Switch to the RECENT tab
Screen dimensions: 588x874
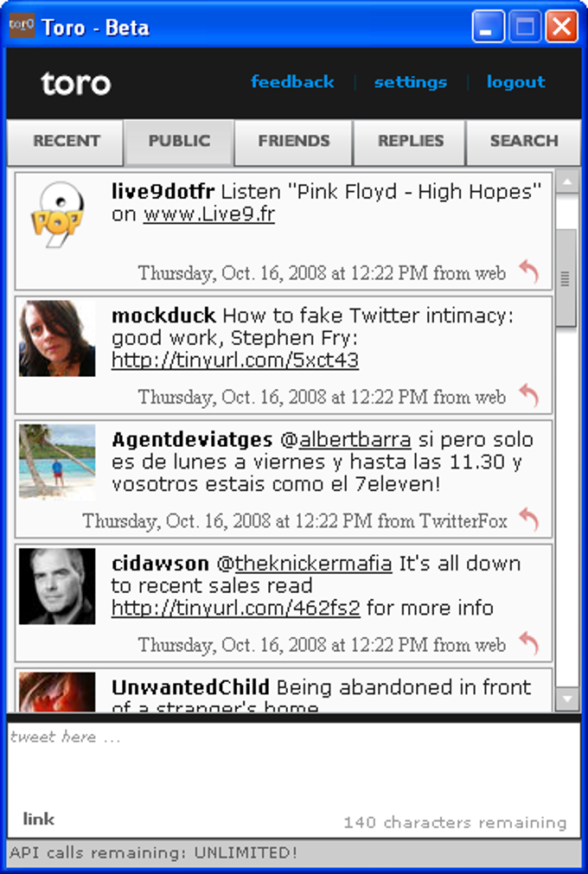point(66,142)
